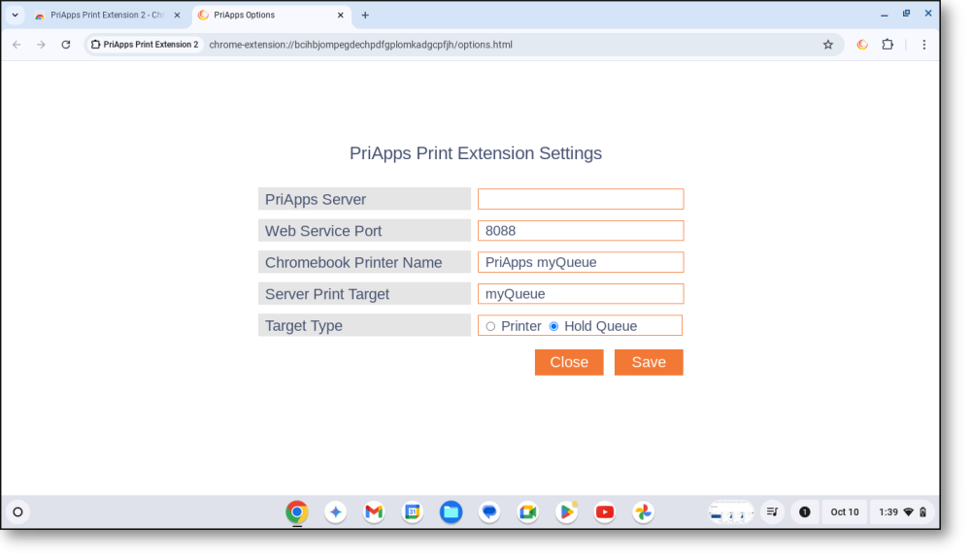Expand the tab search dropdown arrow
971x560 pixels.
[x=15, y=15]
